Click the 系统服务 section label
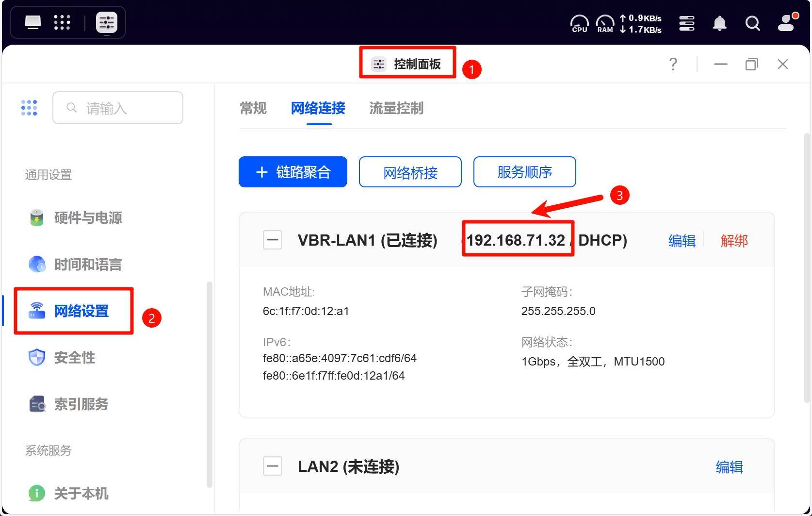812x516 pixels. point(49,450)
